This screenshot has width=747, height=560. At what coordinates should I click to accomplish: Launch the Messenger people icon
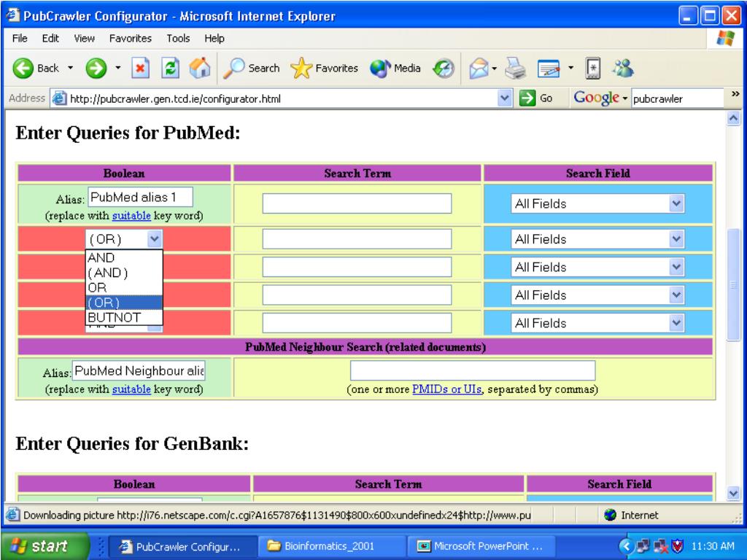(623, 69)
